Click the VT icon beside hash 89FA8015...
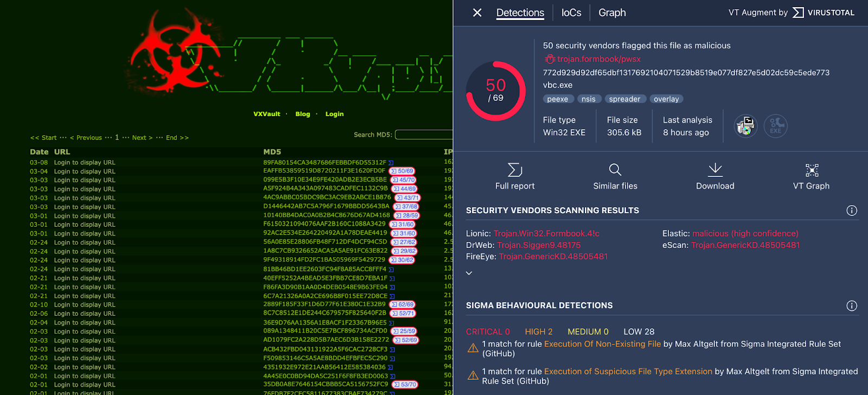The height and width of the screenshot is (395, 868). (x=391, y=163)
